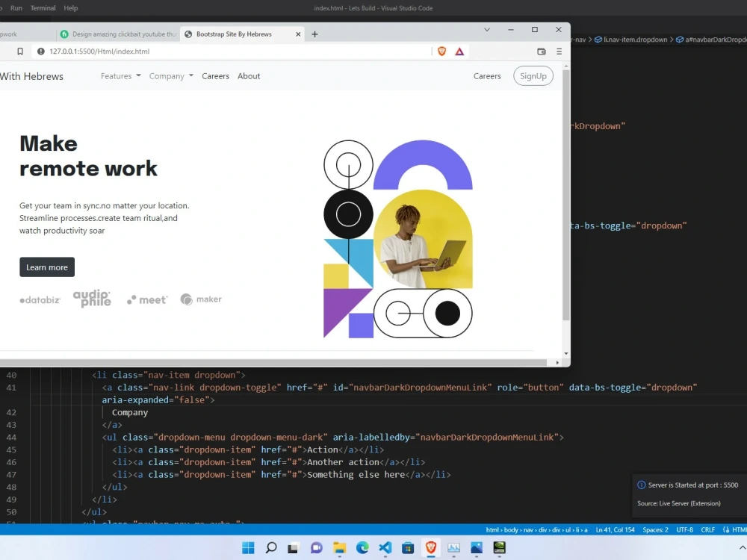Open the Photos app from taskbar
This screenshot has width=747, height=560.
tap(477, 547)
